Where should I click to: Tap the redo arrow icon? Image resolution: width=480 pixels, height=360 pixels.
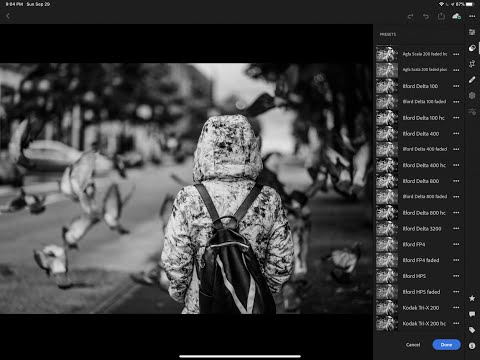(x=410, y=16)
